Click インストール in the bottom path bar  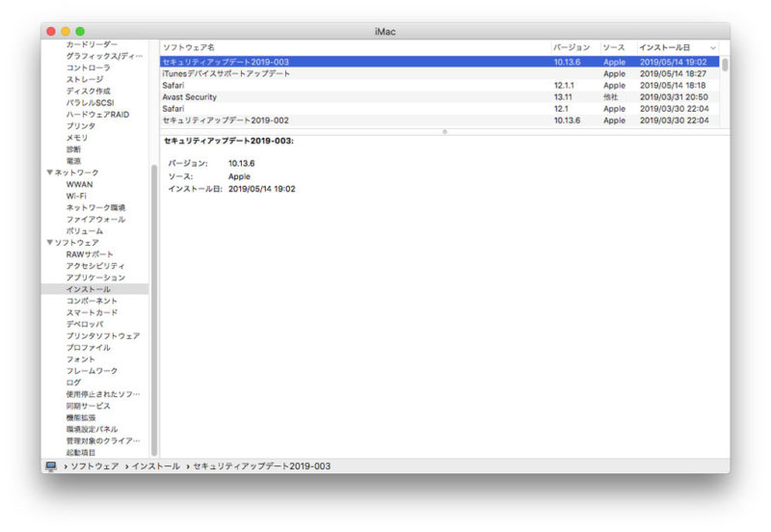(x=155, y=466)
